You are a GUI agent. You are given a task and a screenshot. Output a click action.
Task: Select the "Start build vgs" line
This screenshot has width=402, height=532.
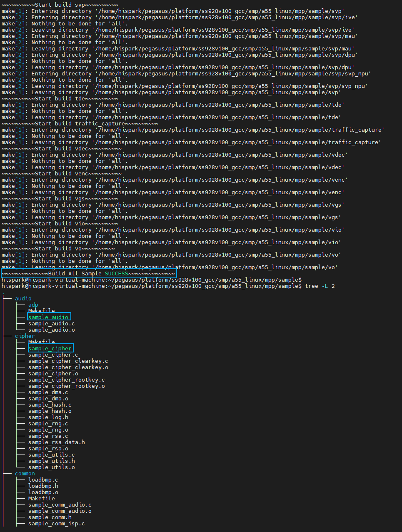[x=60, y=198]
